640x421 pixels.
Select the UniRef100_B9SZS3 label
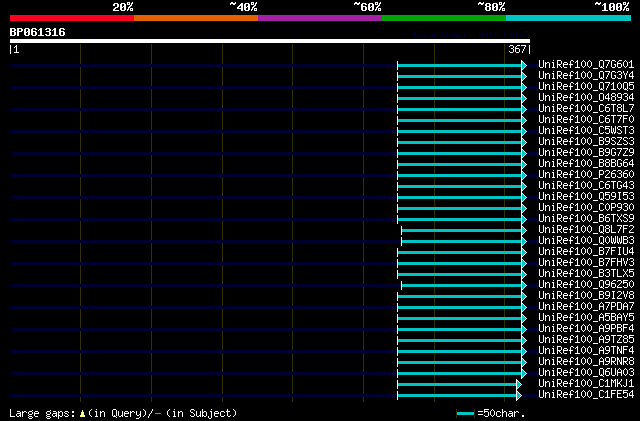tap(586, 141)
